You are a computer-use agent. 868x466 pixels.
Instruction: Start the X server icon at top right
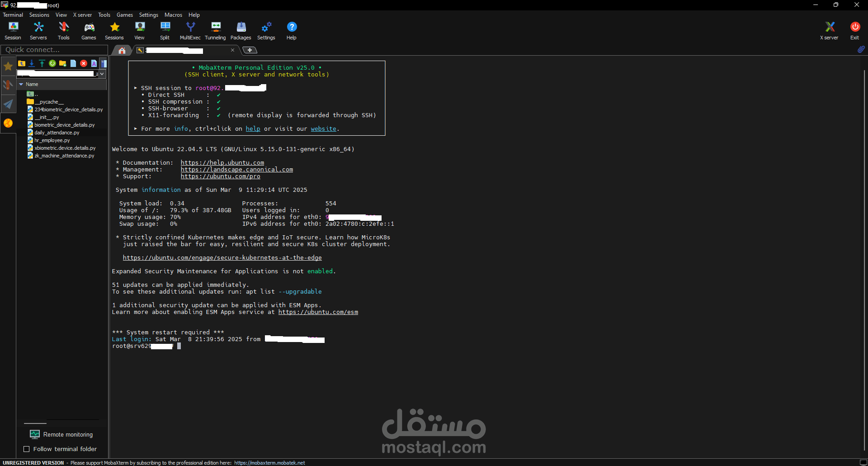[x=830, y=31]
